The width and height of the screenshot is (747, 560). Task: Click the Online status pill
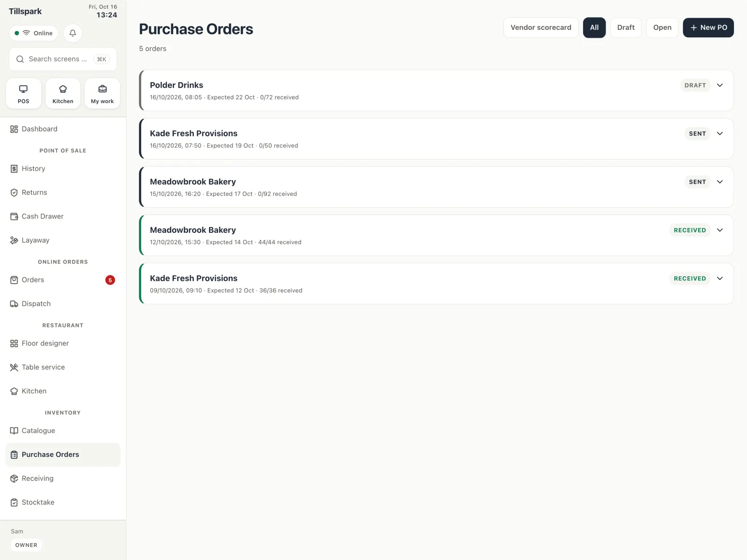(34, 33)
